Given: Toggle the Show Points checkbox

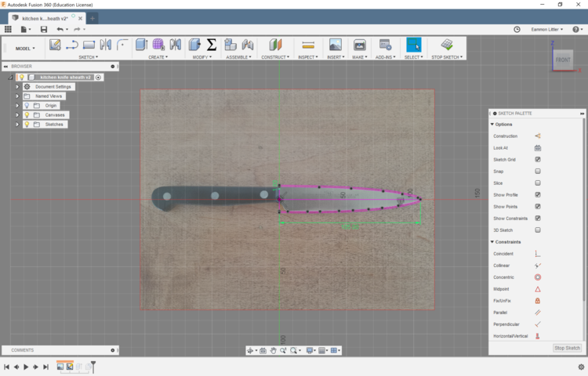Looking at the screenshot, I should click(538, 206).
